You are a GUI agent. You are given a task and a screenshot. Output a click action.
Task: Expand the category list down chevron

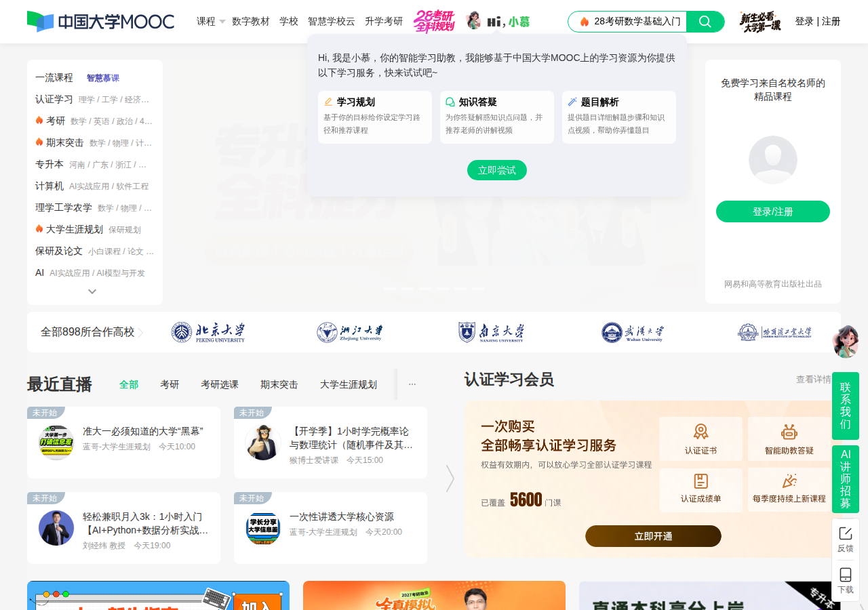tap(92, 291)
